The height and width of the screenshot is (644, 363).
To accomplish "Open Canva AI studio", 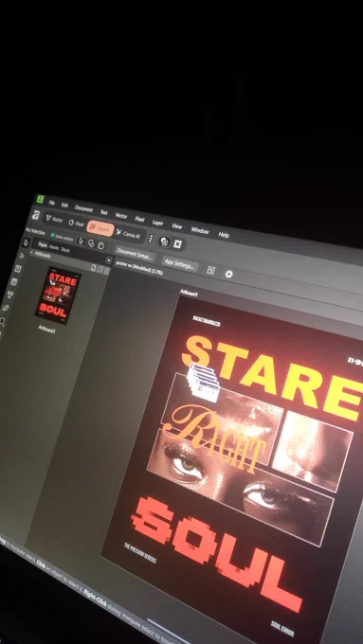I will (129, 234).
